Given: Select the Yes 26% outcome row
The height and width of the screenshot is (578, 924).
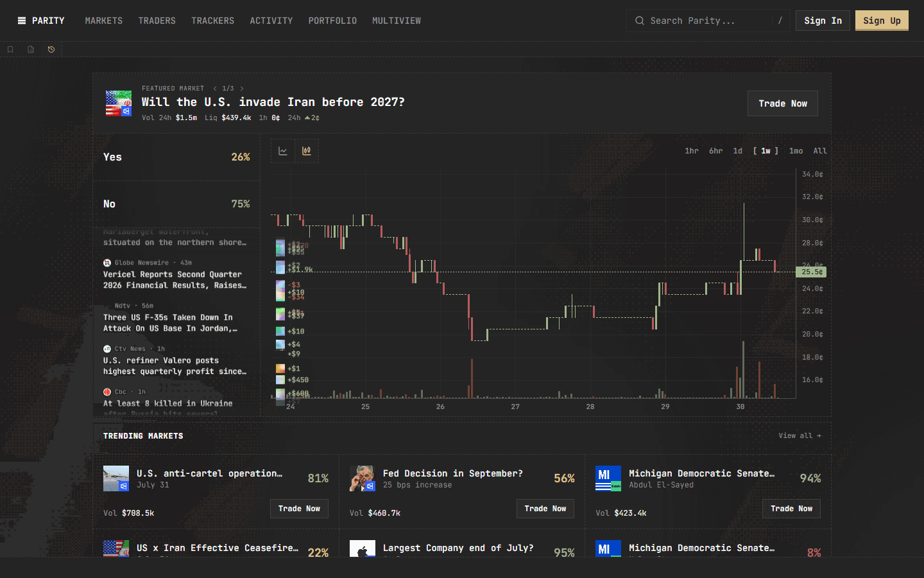Looking at the screenshot, I should tap(176, 157).
